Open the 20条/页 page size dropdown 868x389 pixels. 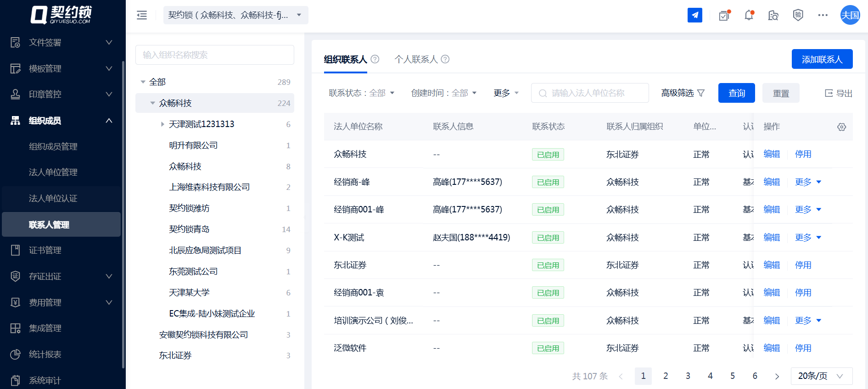pos(821,376)
